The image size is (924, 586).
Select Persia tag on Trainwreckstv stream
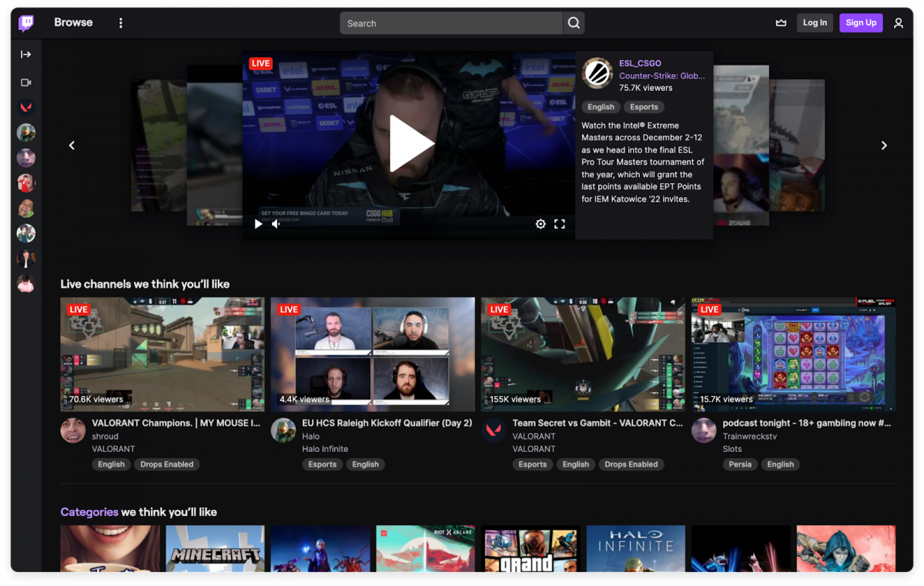[740, 464]
